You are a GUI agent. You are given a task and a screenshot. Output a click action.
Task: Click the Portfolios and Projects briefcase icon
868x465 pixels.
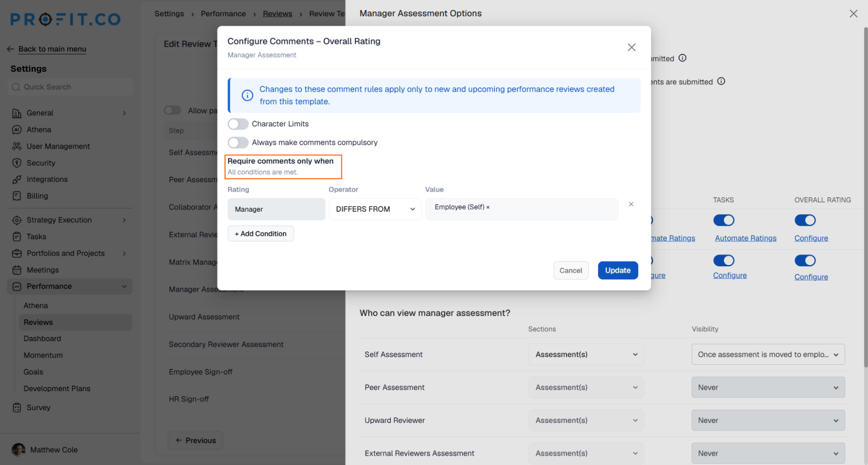pos(17,253)
